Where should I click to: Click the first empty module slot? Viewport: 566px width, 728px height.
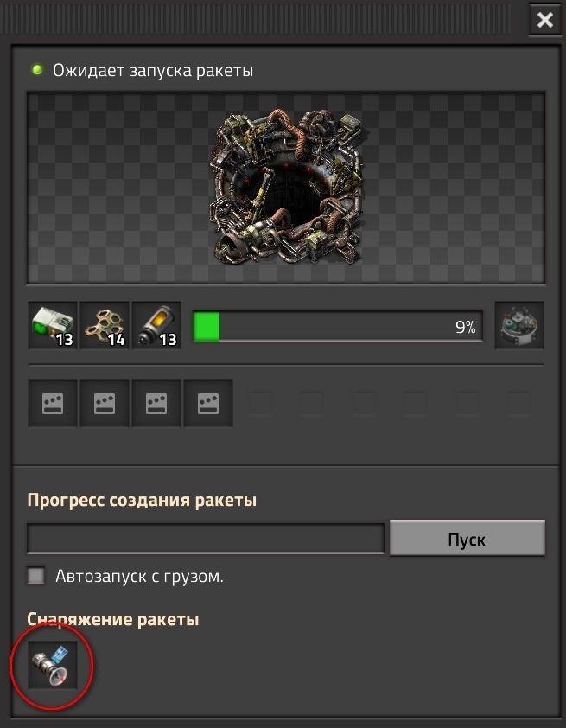pyautogui.click(x=53, y=403)
